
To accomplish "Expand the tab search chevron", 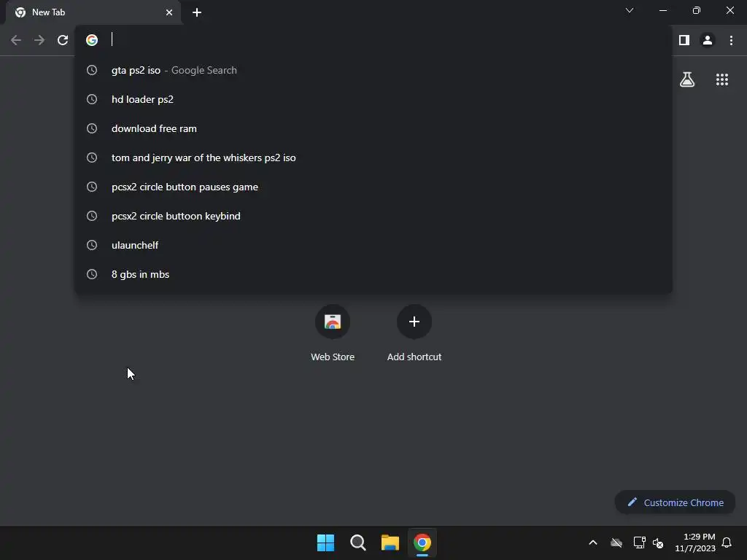I will click(x=630, y=10).
